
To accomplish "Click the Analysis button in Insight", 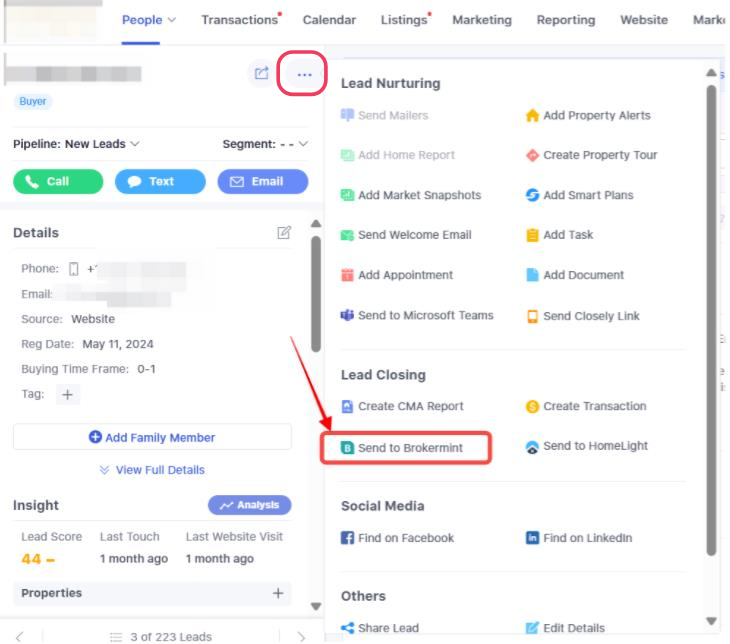I will point(249,505).
